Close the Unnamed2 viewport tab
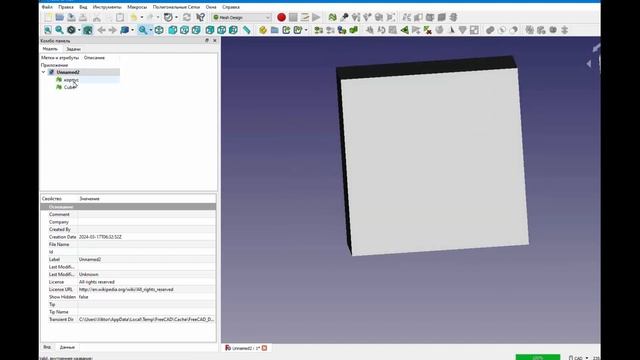 264,348
